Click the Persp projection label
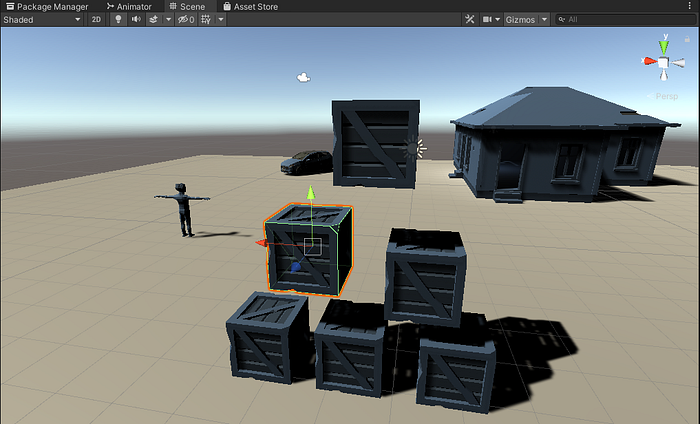 tap(666, 97)
